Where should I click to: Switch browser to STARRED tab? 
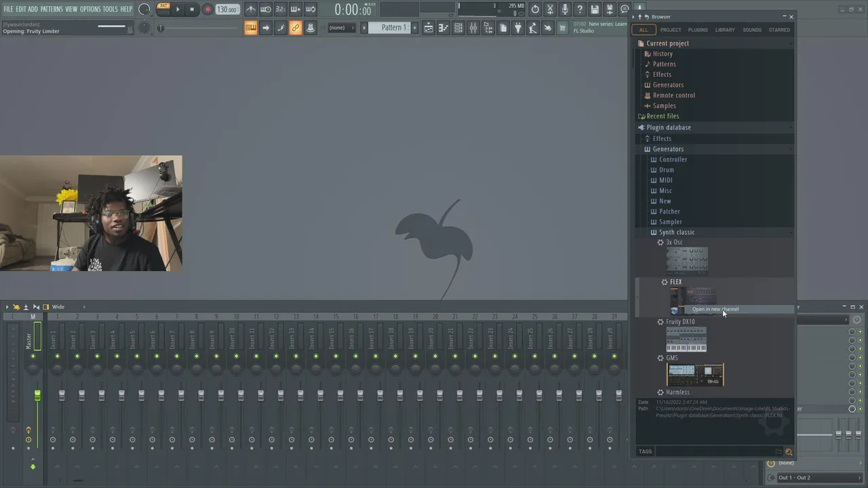tap(779, 30)
